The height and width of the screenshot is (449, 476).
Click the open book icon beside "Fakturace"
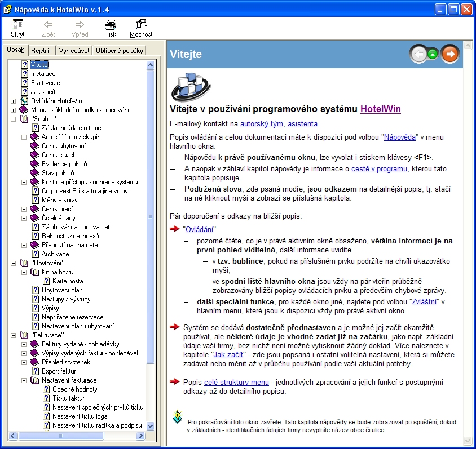(24, 335)
